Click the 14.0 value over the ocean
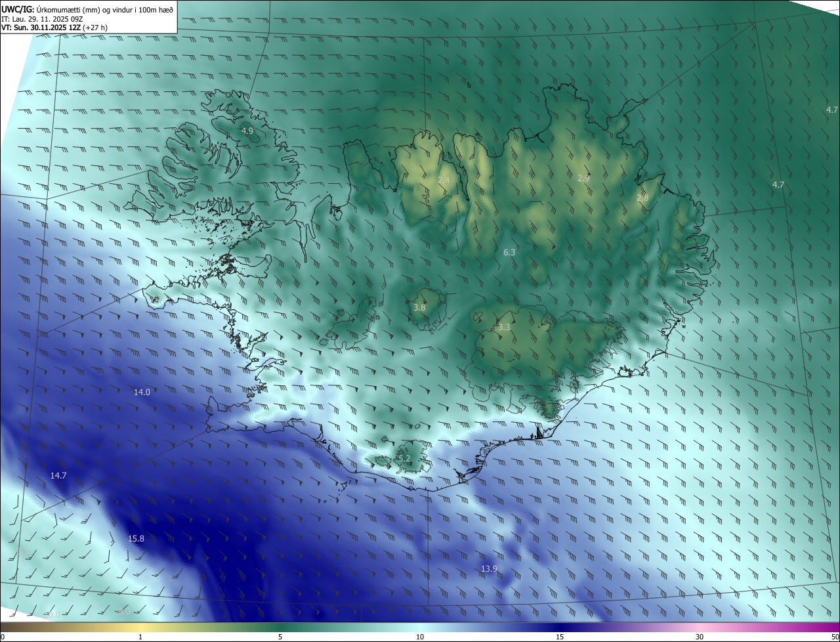Image resolution: width=840 pixels, height=642 pixels. 142,392
